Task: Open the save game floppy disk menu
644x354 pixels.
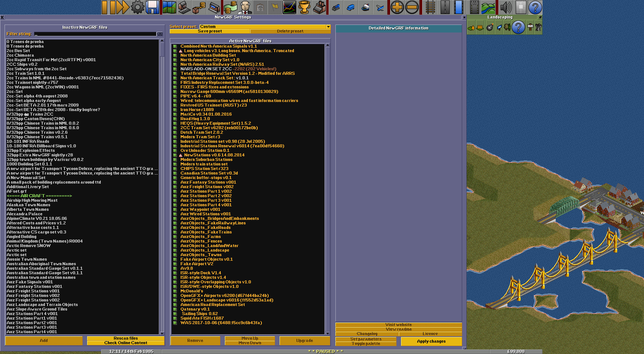Action: point(152,7)
